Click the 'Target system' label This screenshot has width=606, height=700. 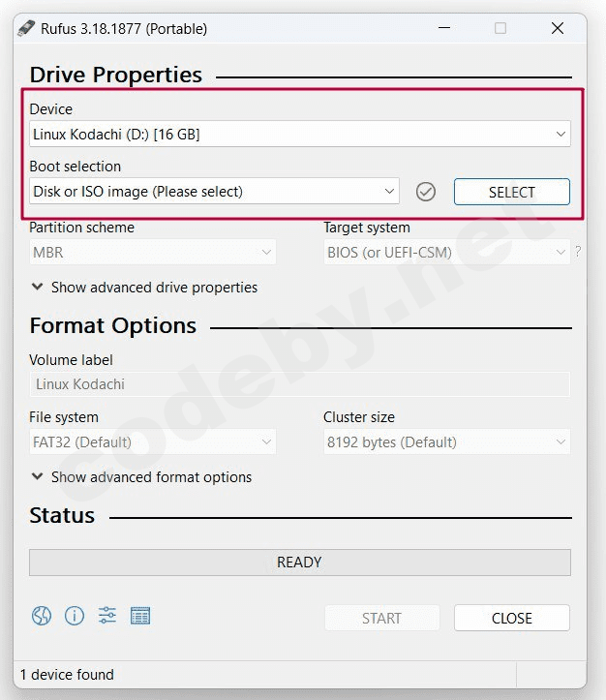coord(367,228)
